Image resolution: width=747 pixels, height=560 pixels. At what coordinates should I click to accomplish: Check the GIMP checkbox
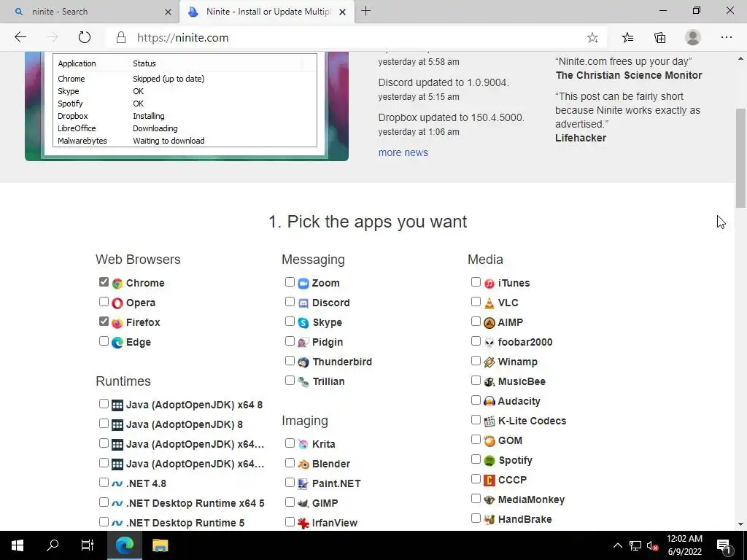click(290, 502)
